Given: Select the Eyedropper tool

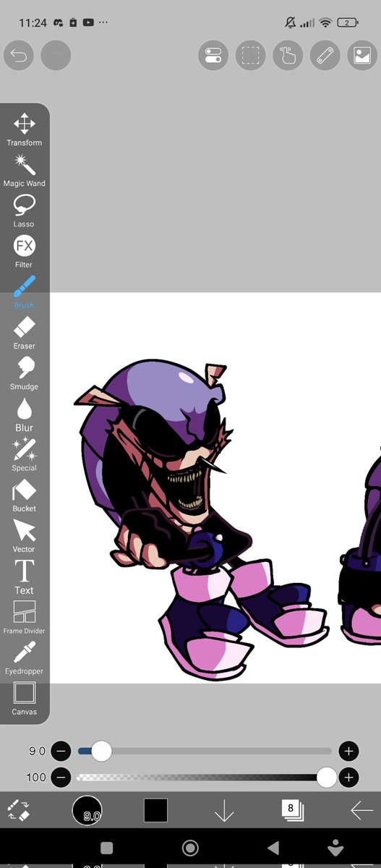Looking at the screenshot, I should tap(25, 658).
